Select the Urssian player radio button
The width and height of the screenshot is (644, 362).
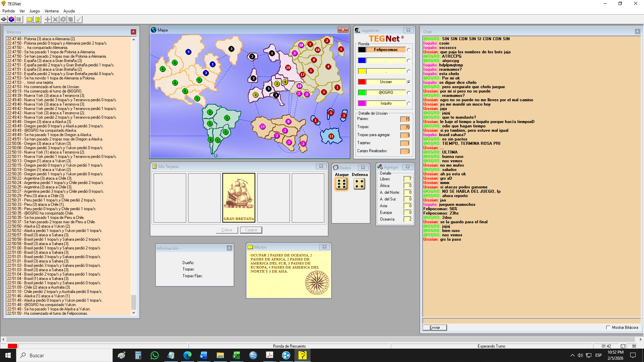(409, 82)
